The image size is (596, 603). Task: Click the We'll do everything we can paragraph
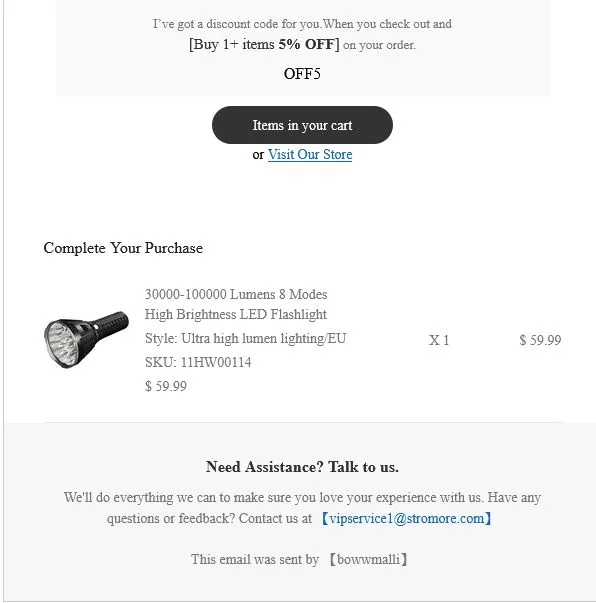coord(302,508)
